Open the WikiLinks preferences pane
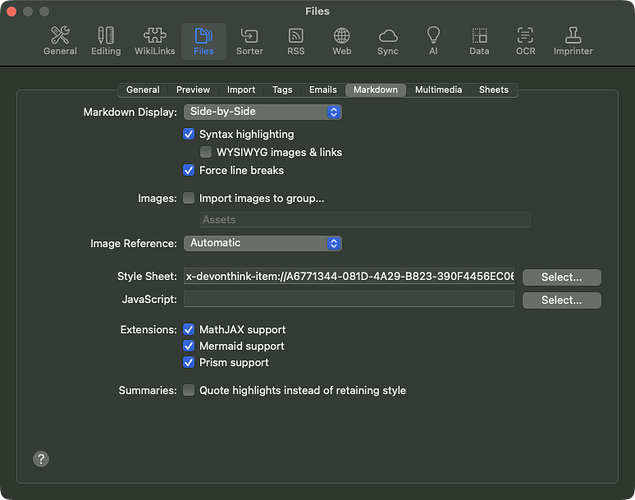This screenshot has width=635, height=500. (x=155, y=41)
